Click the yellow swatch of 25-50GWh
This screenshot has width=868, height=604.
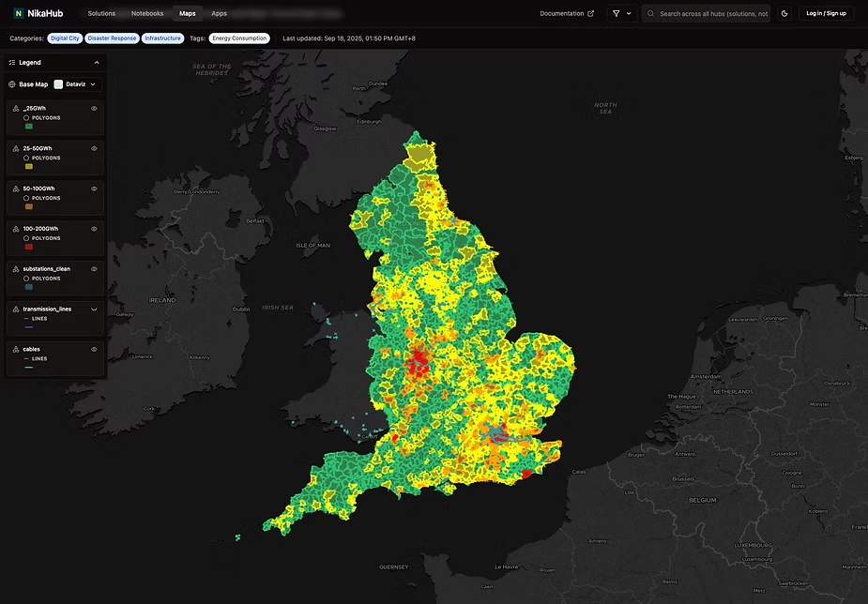tap(29, 167)
